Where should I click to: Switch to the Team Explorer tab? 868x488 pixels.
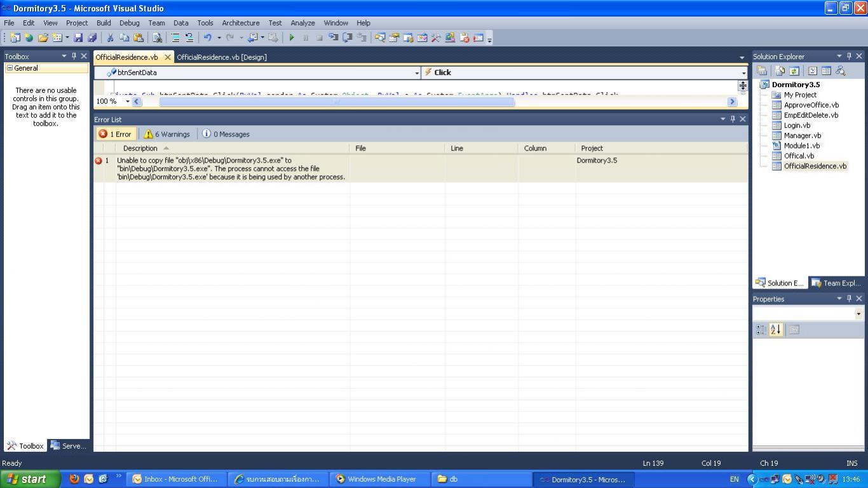pyautogui.click(x=837, y=283)
